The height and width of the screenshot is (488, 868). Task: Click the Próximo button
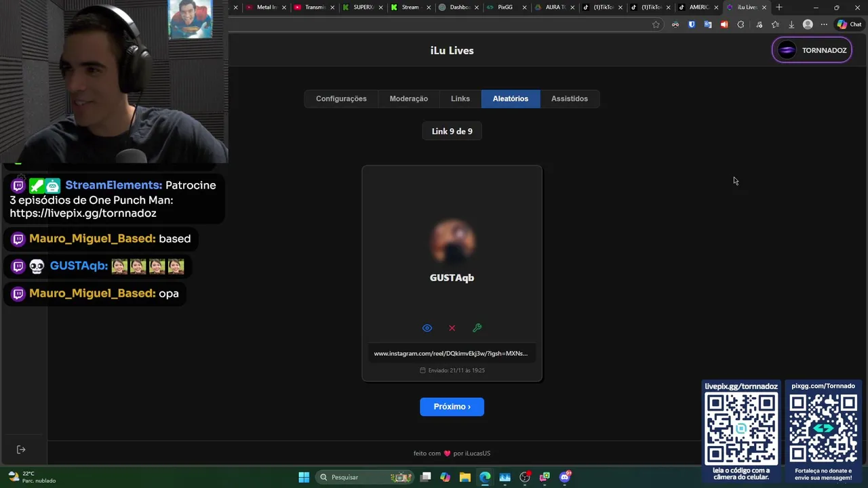point(452,407)
